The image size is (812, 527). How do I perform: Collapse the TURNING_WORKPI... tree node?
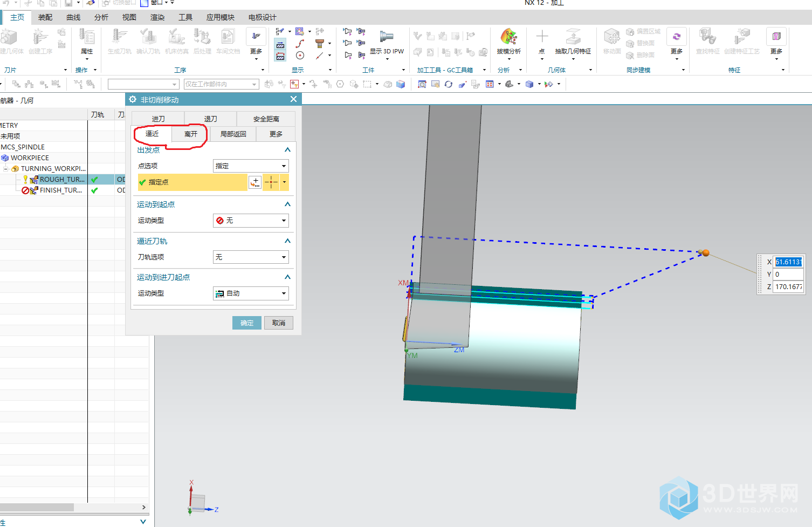click(5, 169)
